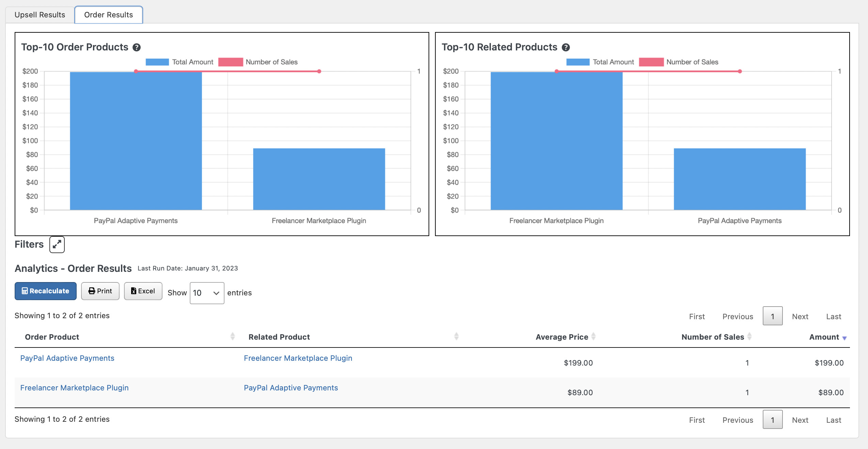Go to Last page in top pagination
868x449 pixels.
pyautogui.click(x=834, y=316)
